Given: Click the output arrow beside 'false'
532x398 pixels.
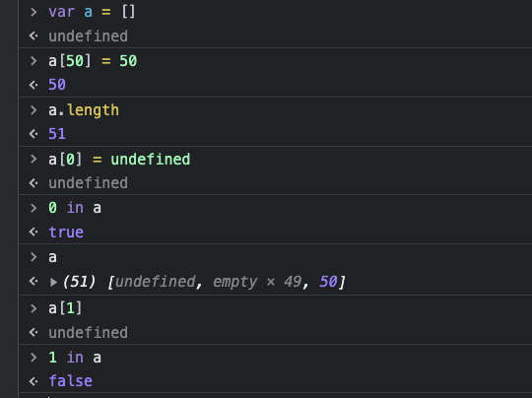Looking at the screenshot, I should [33, 381].
